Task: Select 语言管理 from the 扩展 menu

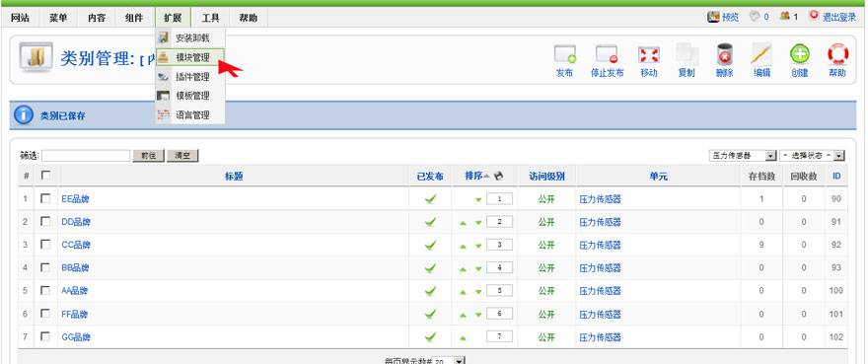Action: click(189, 115)
